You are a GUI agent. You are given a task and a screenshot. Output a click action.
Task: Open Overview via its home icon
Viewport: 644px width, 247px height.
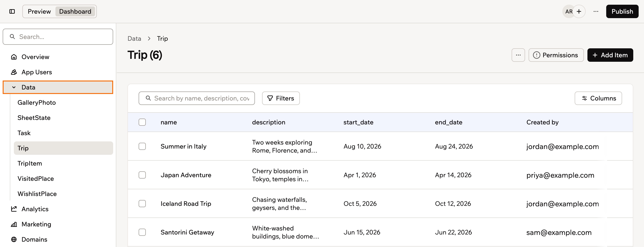coord(14,57)
